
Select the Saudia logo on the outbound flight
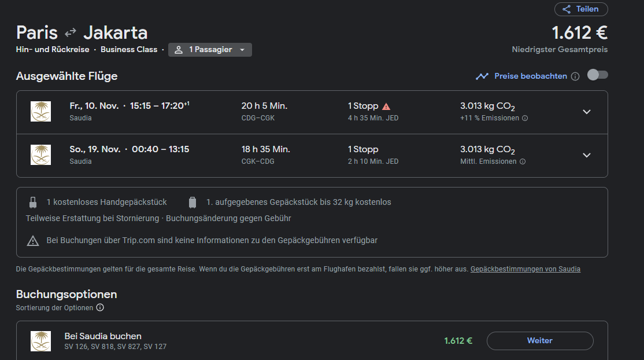[40, 111]
